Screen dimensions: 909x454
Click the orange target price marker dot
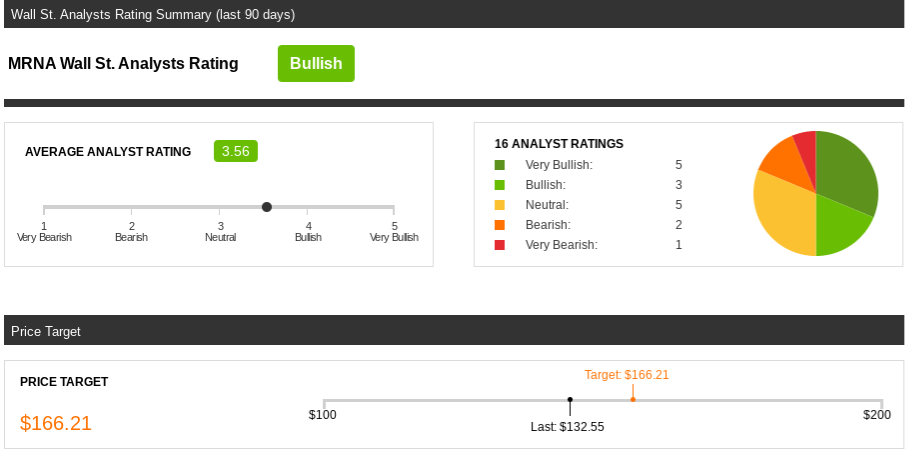pos(633,399)
